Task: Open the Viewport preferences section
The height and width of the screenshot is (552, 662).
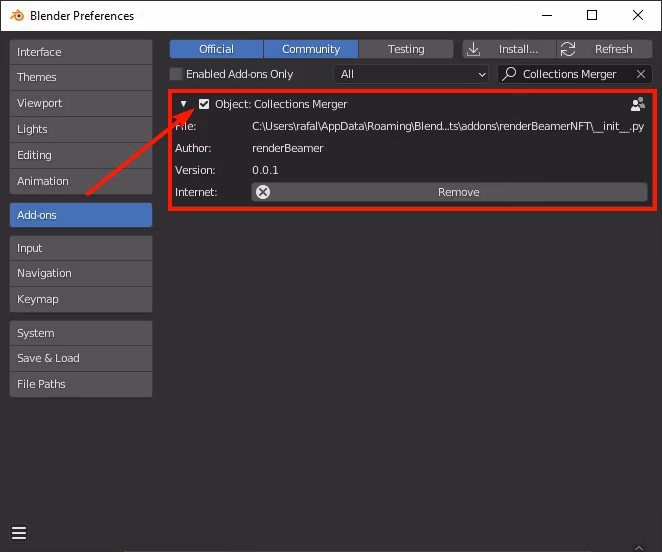Action: [81, 103]
